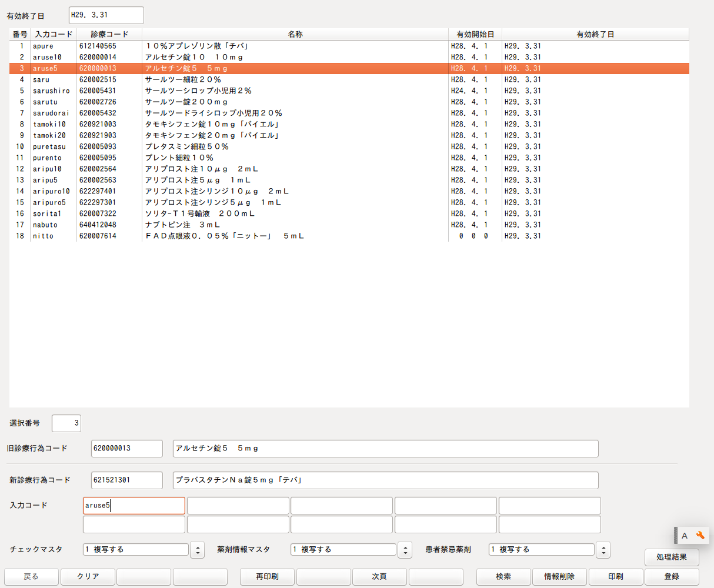The image size is (714, 588).
Task: Click the 名称 column header
Action: pos(295,35)
